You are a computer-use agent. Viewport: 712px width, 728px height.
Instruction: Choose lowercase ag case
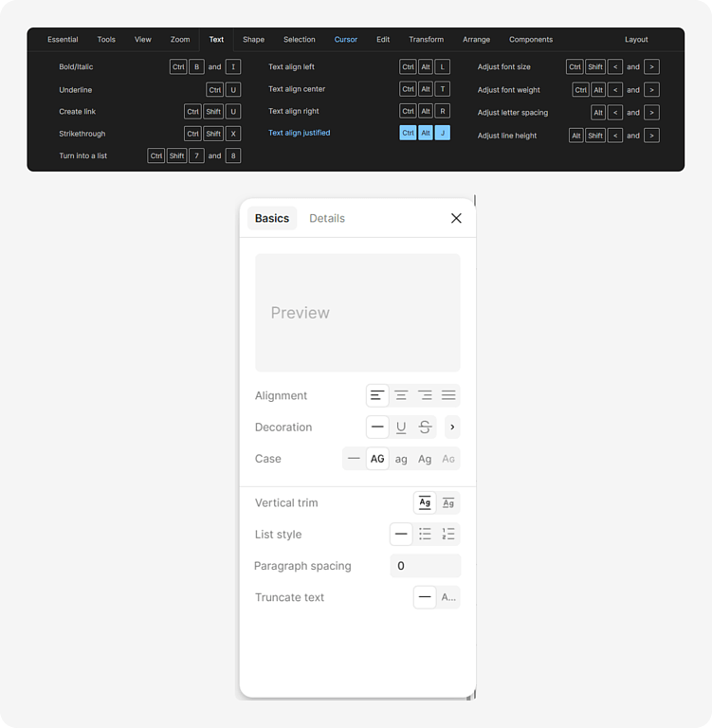401,459
